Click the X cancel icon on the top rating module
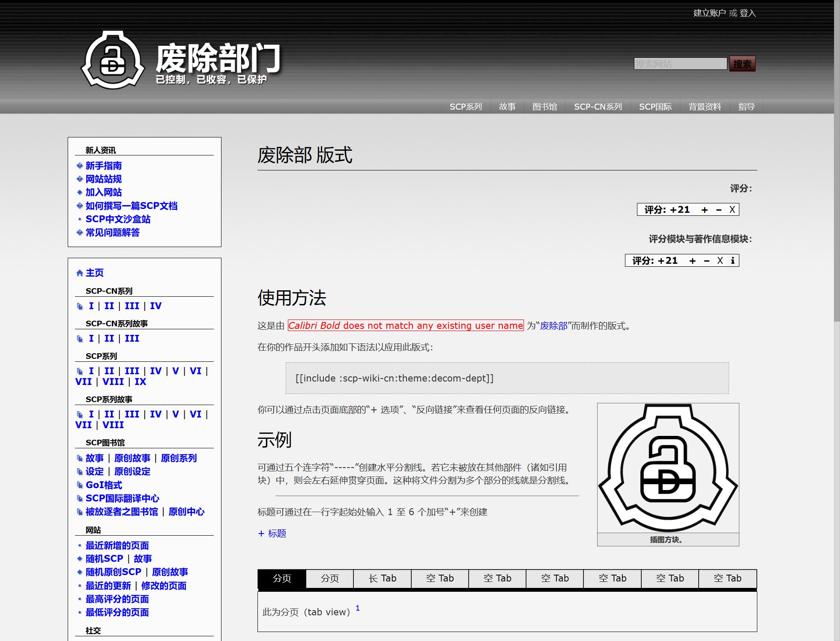840x641 pixels. tap(732, 209)
